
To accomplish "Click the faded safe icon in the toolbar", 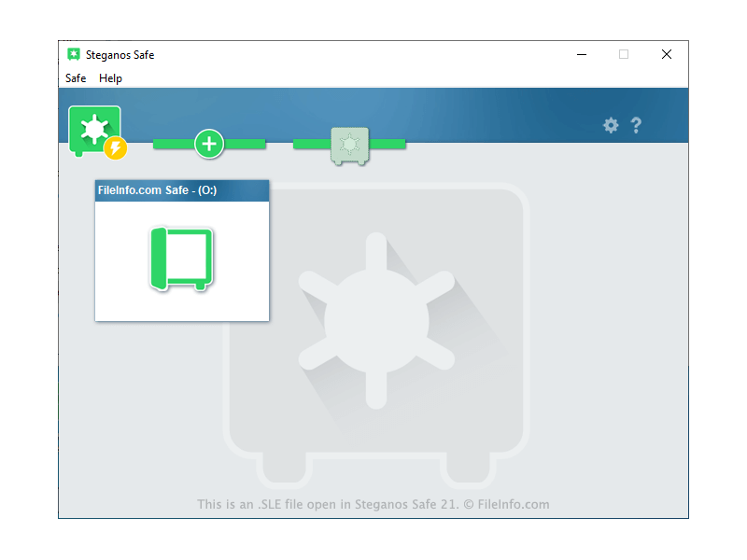I will (x=349, y=146).
